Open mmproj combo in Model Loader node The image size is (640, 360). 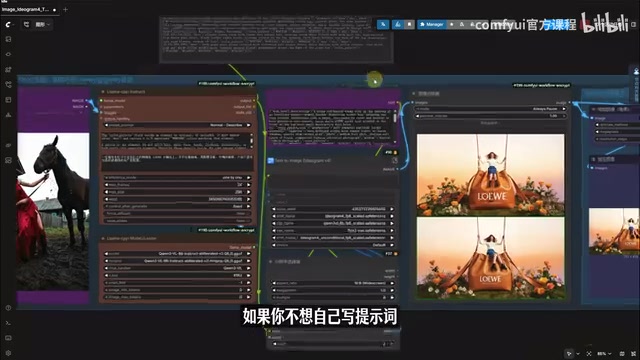[178, 261]
